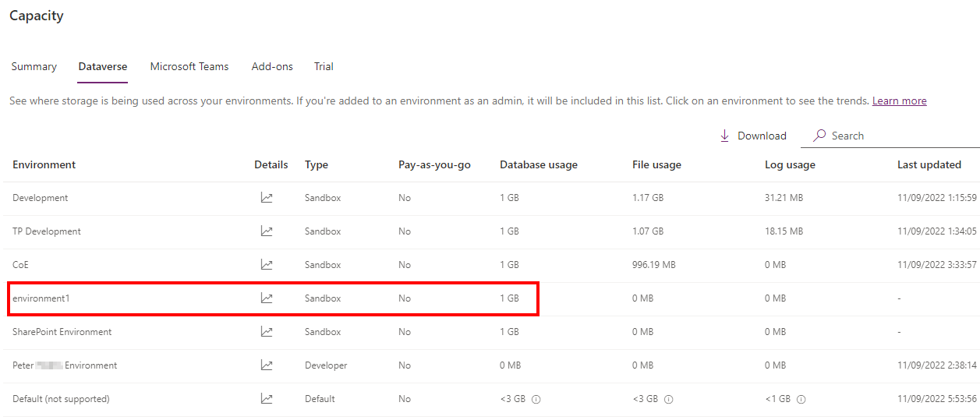Viewport: 980px width, 420px height.
Task: Open trend details icon for Default environment
Action: 267,399
